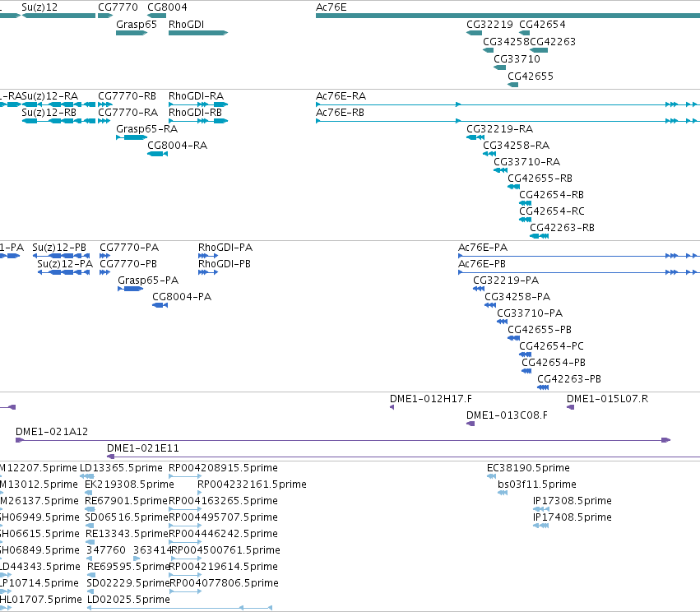Select transcript Su(z)12-RB label
The image size is (700, 612).
coord(49,113)
